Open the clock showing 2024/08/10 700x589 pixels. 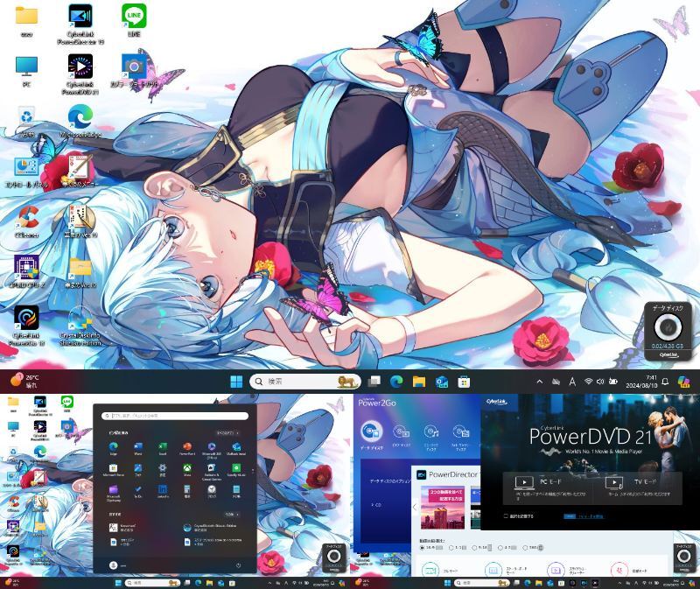click(641, 382)
